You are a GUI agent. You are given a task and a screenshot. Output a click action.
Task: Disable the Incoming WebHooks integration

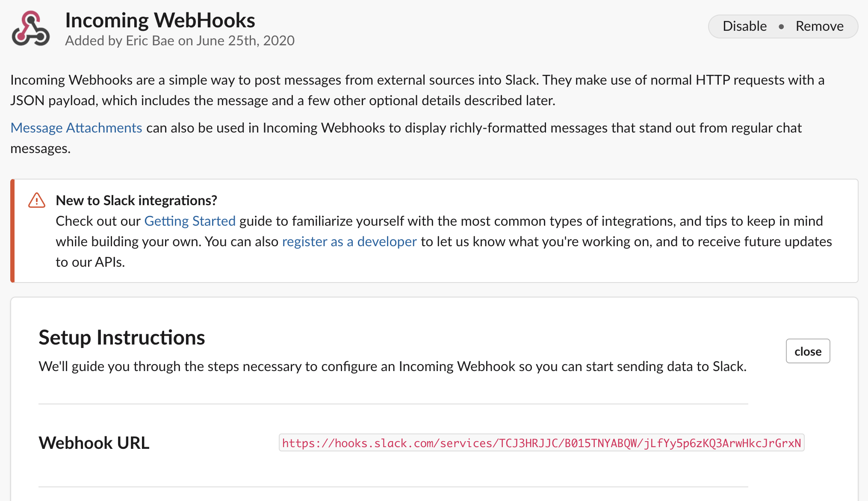tap(744, 26)
